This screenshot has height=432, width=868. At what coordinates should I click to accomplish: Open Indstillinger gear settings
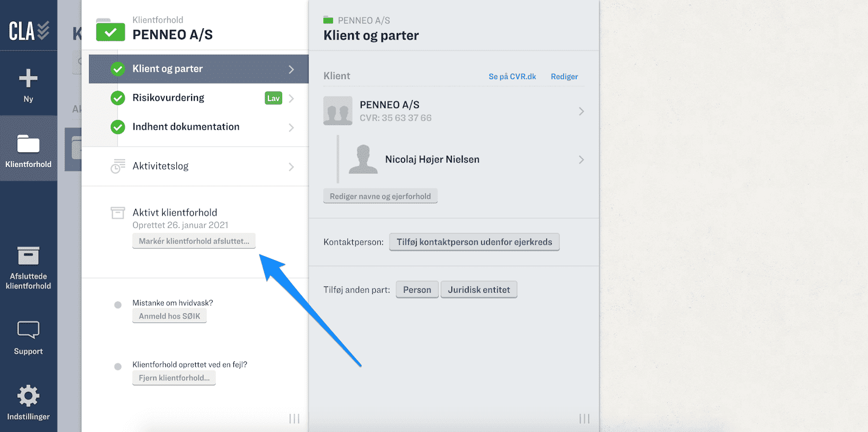(28, 403)
